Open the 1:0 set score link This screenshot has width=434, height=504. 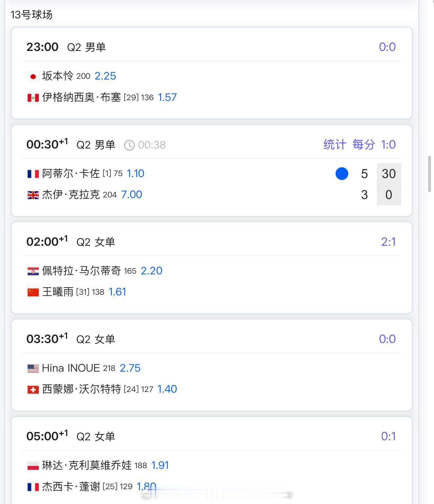pos(388,145)
